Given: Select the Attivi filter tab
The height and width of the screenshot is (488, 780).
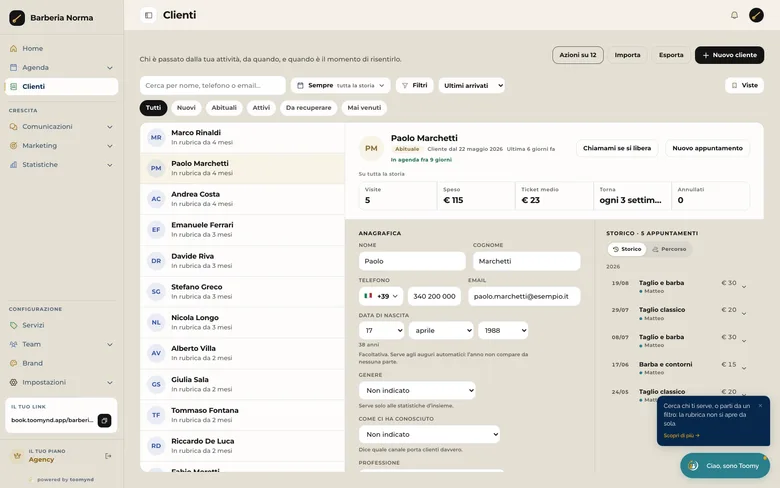Looking at the screenshot, I should (261, 108).
